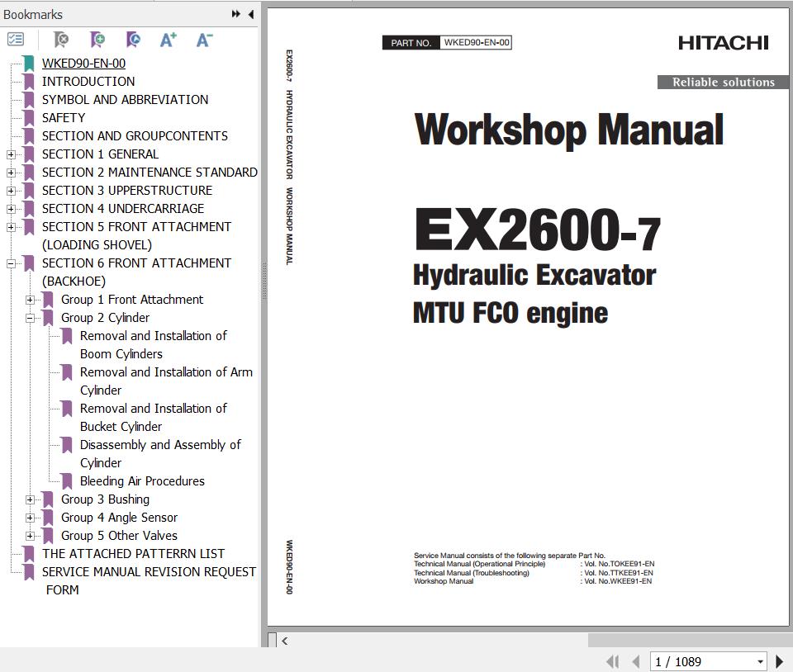Open Group 1 Front Attachment bookmark
Image resolution: width=793 pixels, height=672 pixels.
132,300
